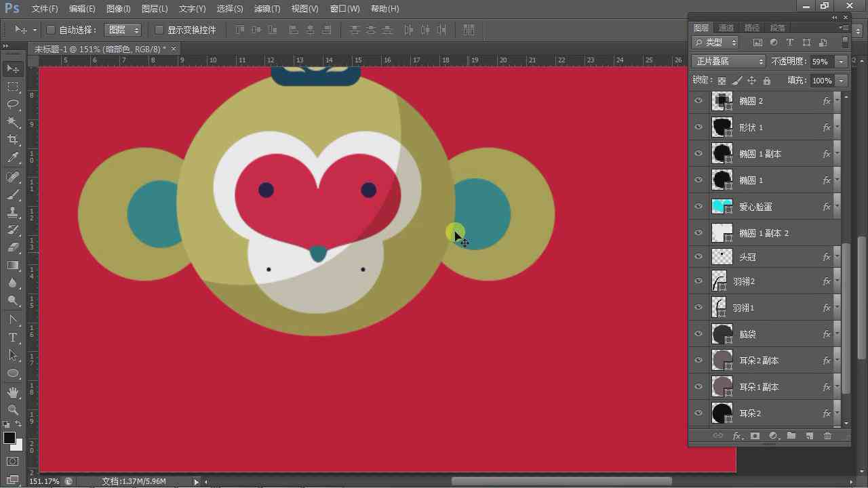The image size is (868, 488).
Task: Hide the 头冠 layer
Action: pyautogui.click(x=698, y=257)
